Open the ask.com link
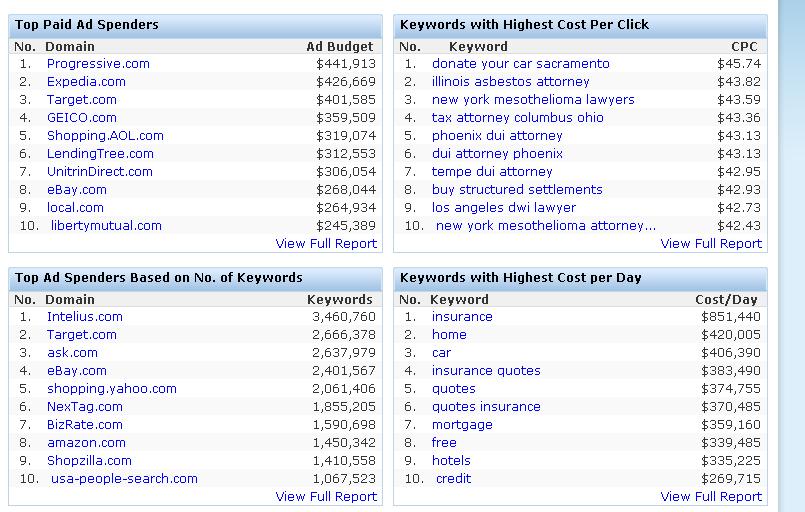The height and width of the screenshot is (512, 805). [72, 353]
